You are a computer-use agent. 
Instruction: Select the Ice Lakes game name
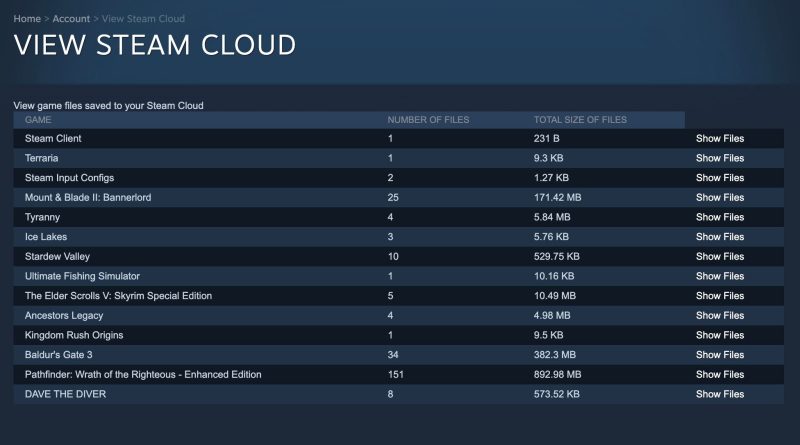click(46, 237)
